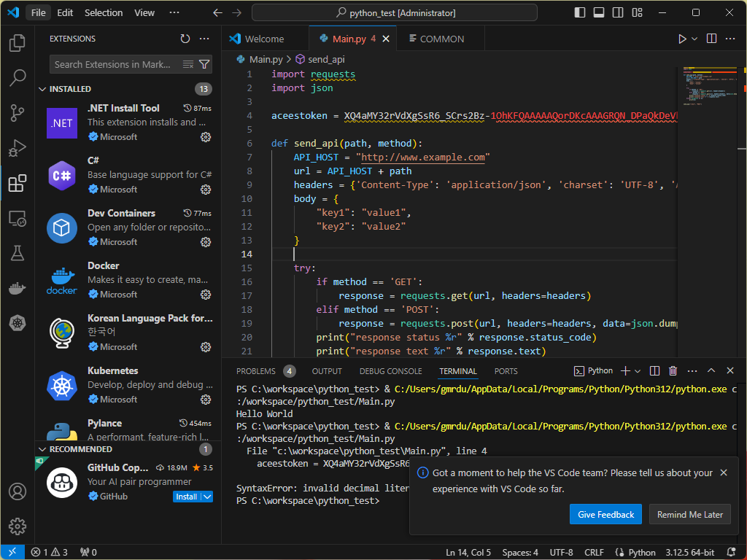Customize layout button in title bar
The height and width of the screenshot is (560, 747).
(638, 13)
